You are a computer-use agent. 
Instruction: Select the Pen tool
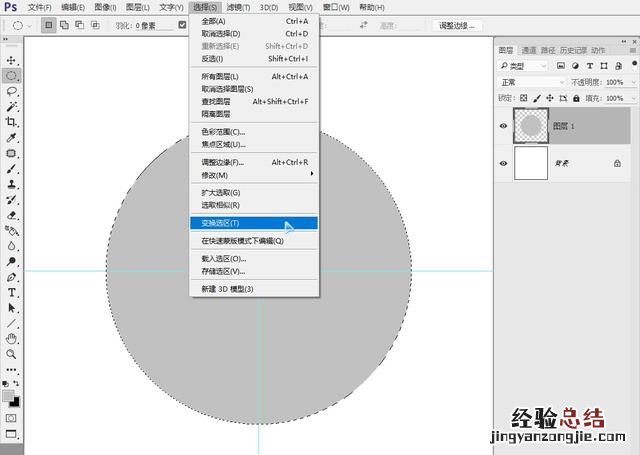(x=11, y=277)
